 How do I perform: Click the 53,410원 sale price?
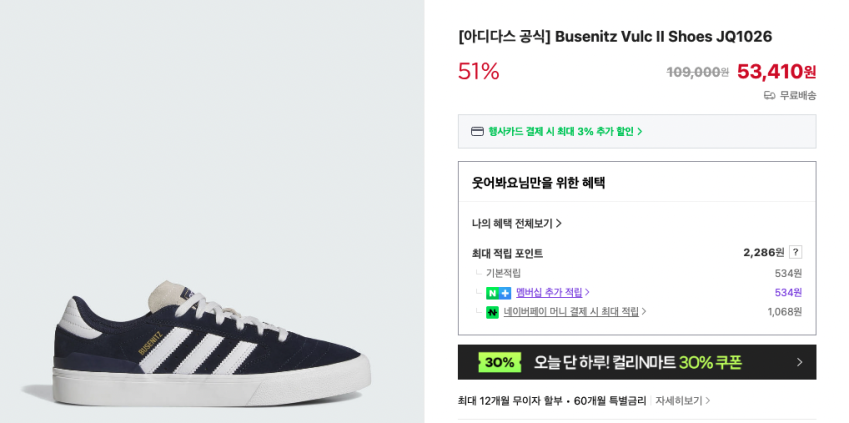click(776, 71)
